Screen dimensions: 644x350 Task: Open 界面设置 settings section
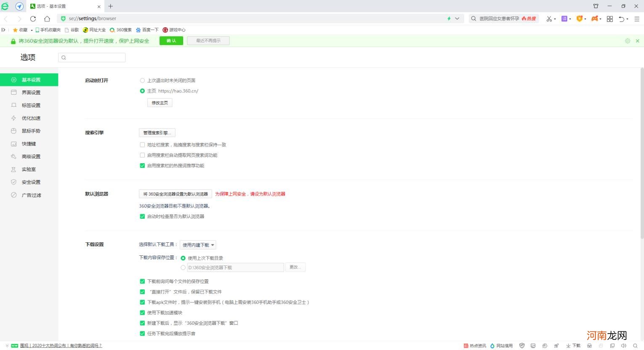pyautogui.click(x=29, y=93)
